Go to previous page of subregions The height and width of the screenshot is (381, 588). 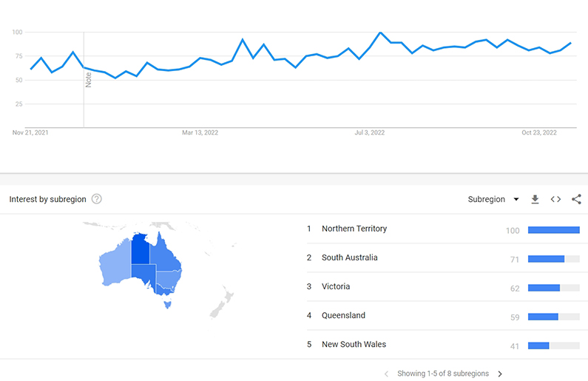click(x=386, y=374)
